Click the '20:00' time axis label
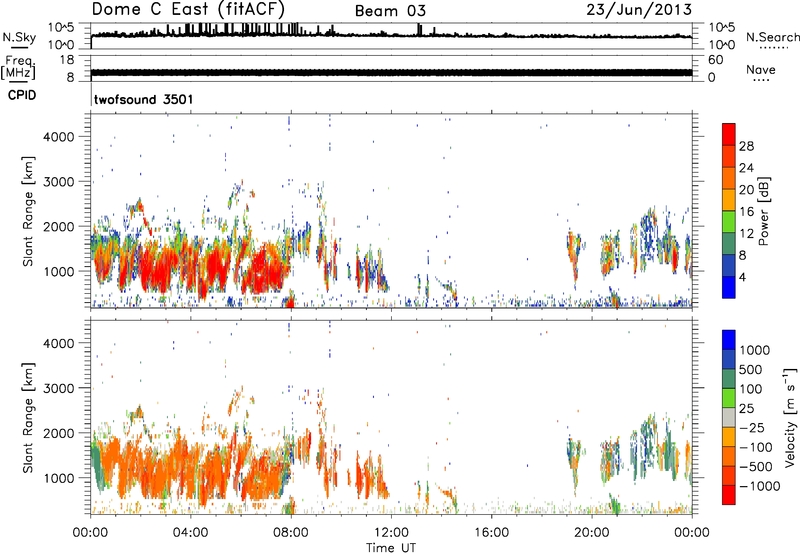This screenshot has width=800, height=554. click(x=591, y=533)
